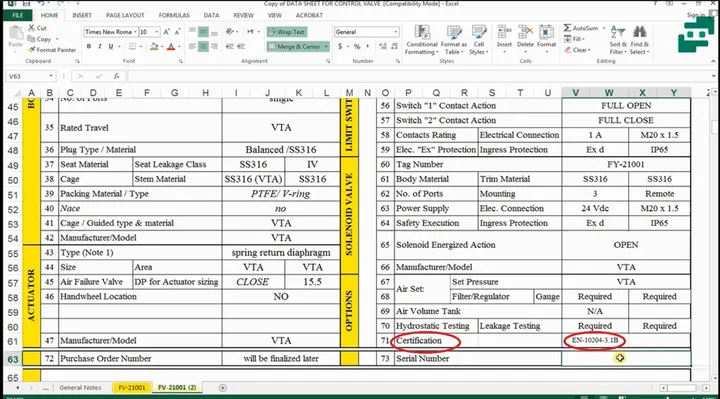The height and width of the screenshot is (399, 720).
Task: Toggle Bold formatting
Action: (89, 46)
